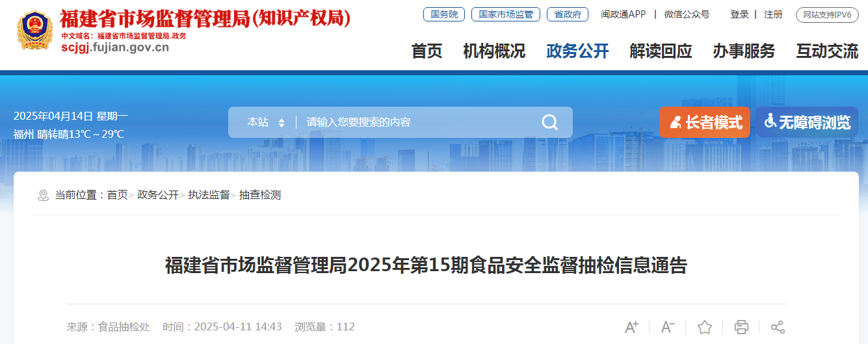Viewport: 868px width, 344px height.
Task: Open the 办事服务 menu item
Action: tap(744, 51)
